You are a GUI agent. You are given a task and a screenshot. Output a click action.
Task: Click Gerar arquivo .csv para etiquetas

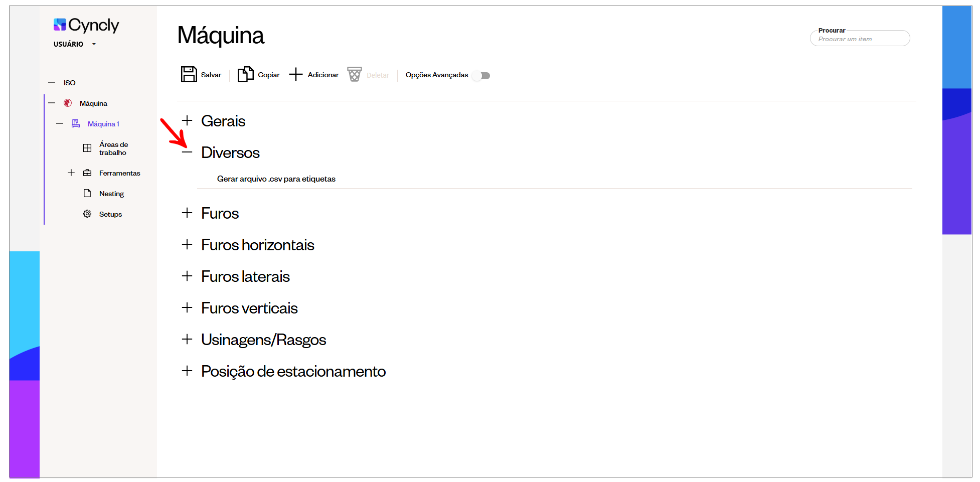[276, 179]
